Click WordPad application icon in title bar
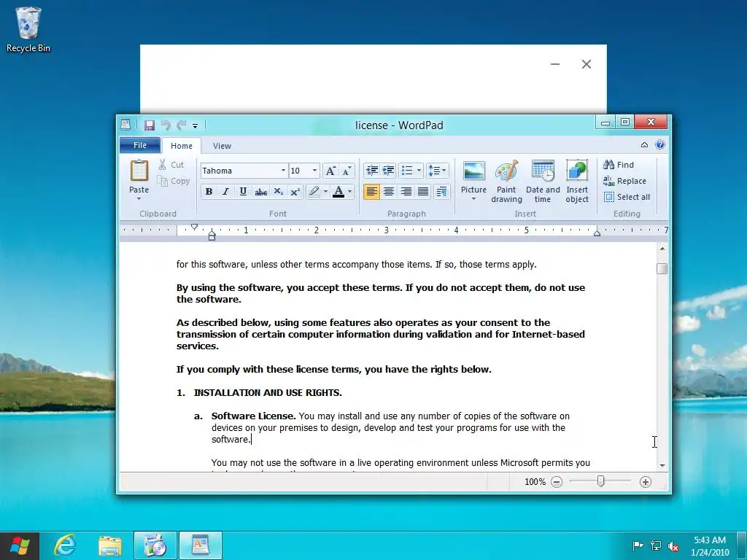The height and width of the screenshot is (560, 747). (125, 125)
